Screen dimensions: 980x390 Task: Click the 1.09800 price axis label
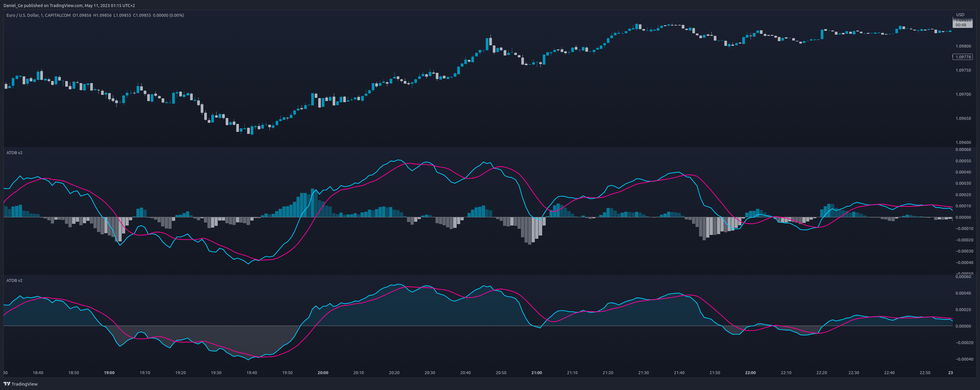pyautogui.click(x=963, y=46)
